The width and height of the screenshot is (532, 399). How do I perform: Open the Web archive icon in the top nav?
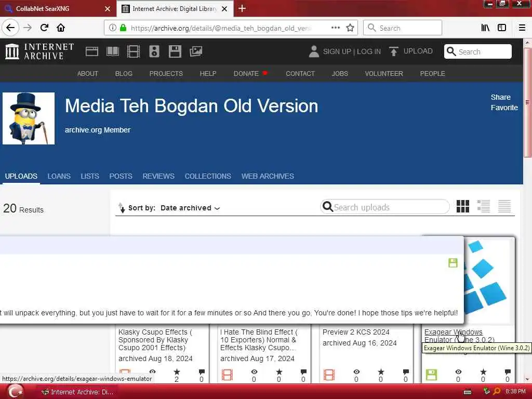pos(91,51)
